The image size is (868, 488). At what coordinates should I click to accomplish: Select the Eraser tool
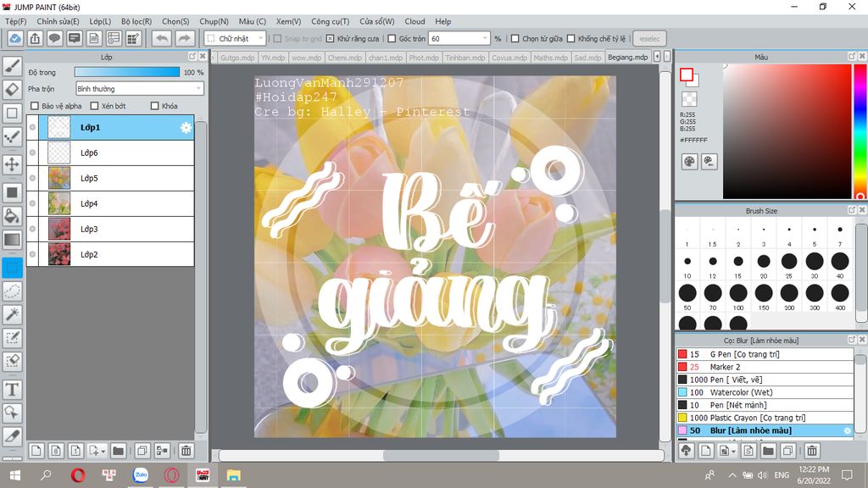12,90
